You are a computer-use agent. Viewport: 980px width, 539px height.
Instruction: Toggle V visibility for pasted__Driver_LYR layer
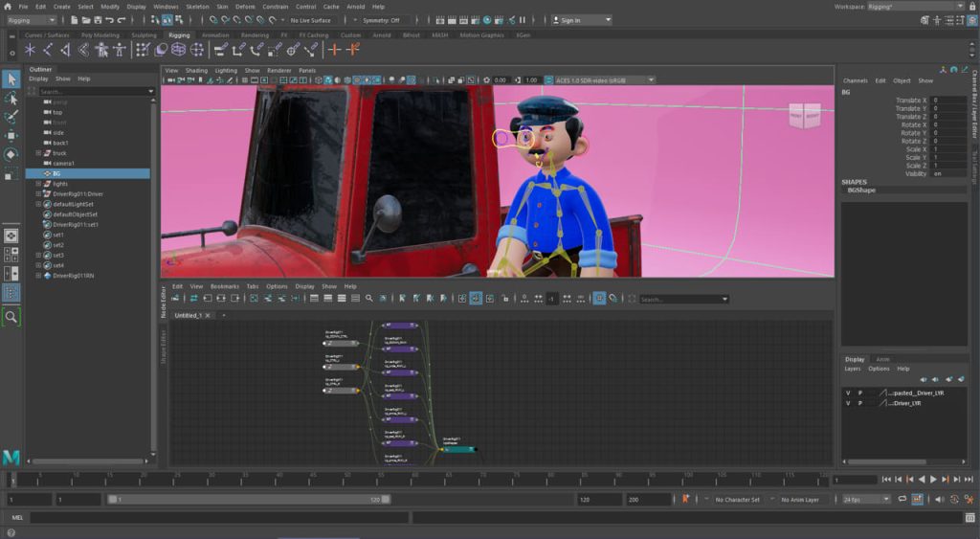click(848, 393)
